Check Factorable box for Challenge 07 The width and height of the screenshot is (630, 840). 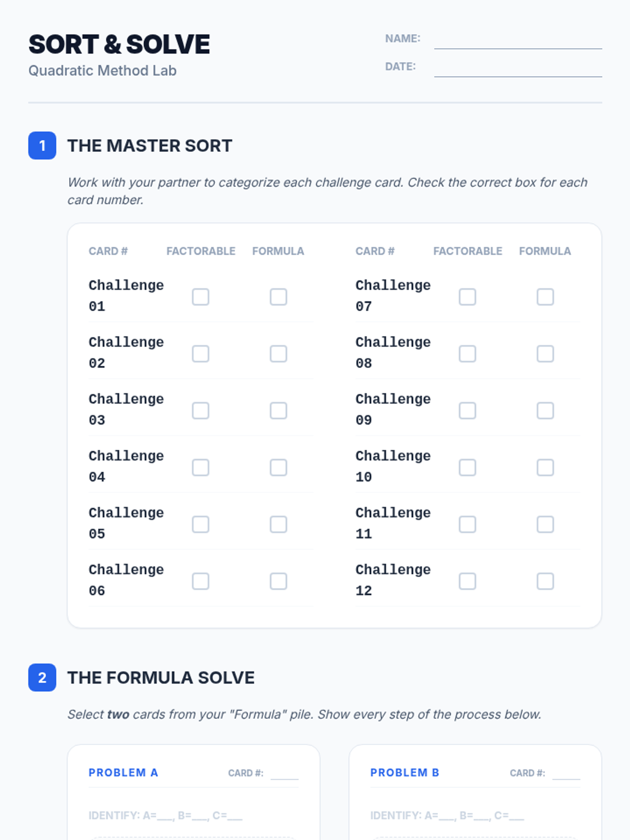point(467,297)
